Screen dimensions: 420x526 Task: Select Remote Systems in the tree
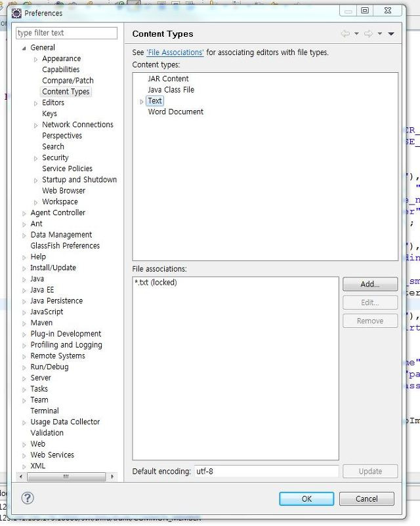[58, 356]
